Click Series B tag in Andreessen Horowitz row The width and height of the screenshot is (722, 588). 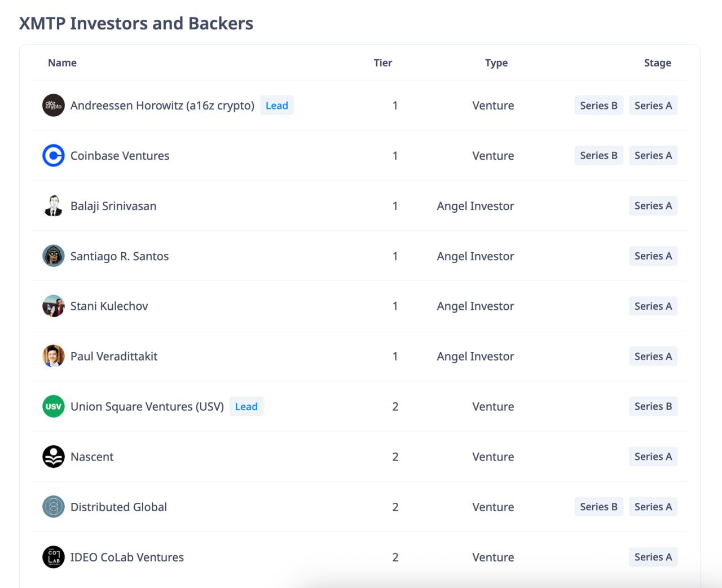click(599, 106)
